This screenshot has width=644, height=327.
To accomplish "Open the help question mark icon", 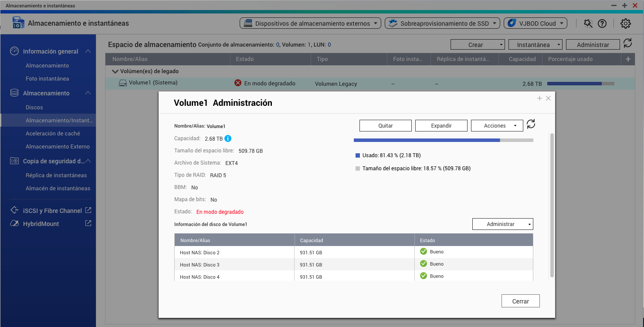I will point(602,24).
